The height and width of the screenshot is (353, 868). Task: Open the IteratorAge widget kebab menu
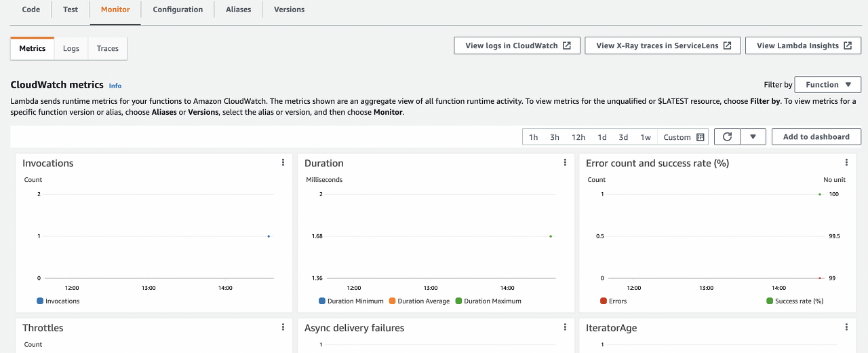[x=846, y=327]
